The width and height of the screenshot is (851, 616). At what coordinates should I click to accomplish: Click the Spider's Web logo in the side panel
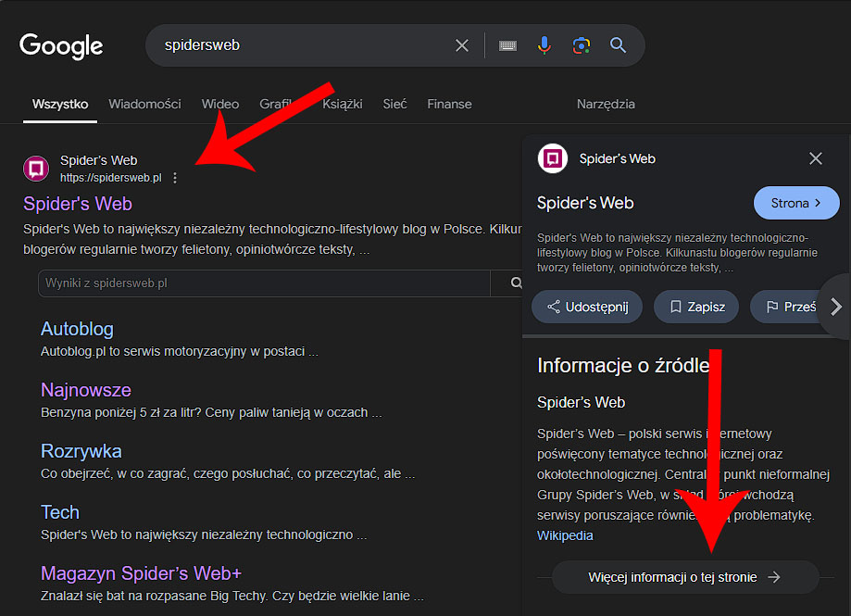(553, 158)
